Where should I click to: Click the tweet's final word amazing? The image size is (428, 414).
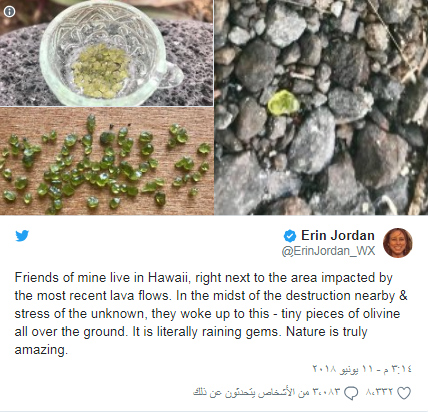tap(41, 350)
